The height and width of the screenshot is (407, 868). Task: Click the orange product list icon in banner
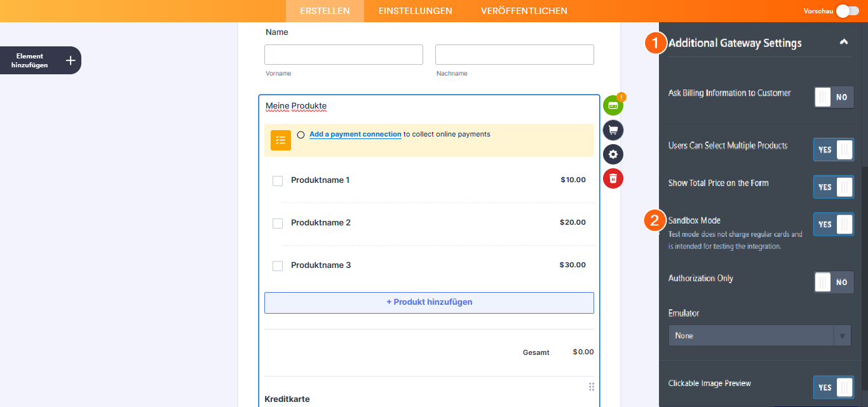coord(280,140)
